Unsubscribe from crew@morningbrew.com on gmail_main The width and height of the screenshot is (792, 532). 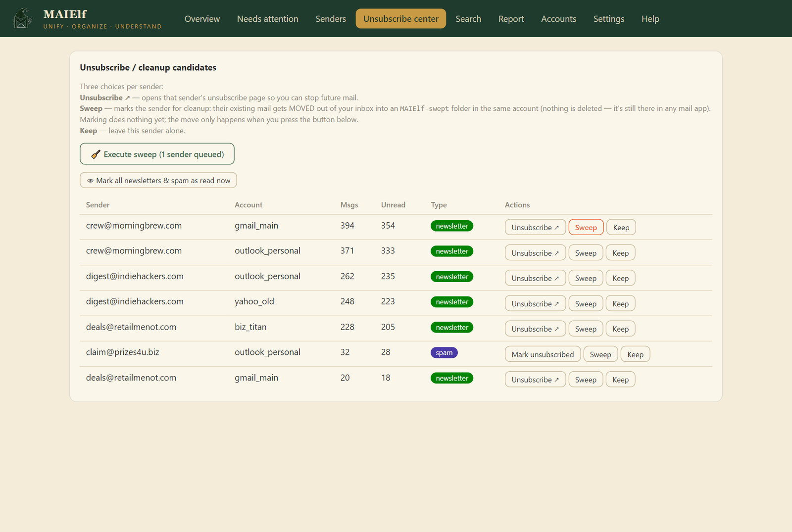(x=535, y=227)
